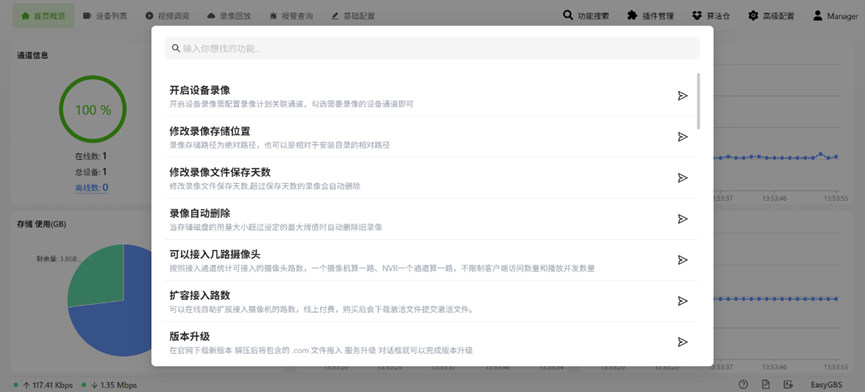
Task: Click the 功能搜索 button in header
Action: [x=586, y=16]
